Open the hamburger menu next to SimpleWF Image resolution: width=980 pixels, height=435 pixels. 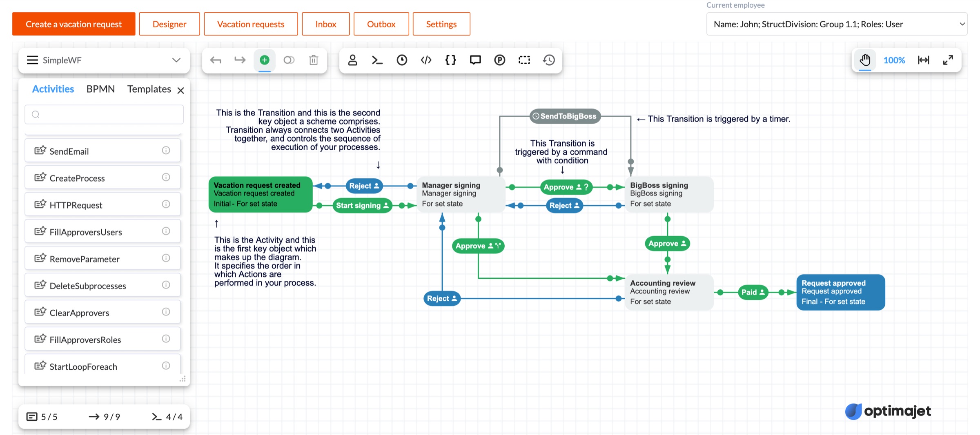[x=32, y=60]
